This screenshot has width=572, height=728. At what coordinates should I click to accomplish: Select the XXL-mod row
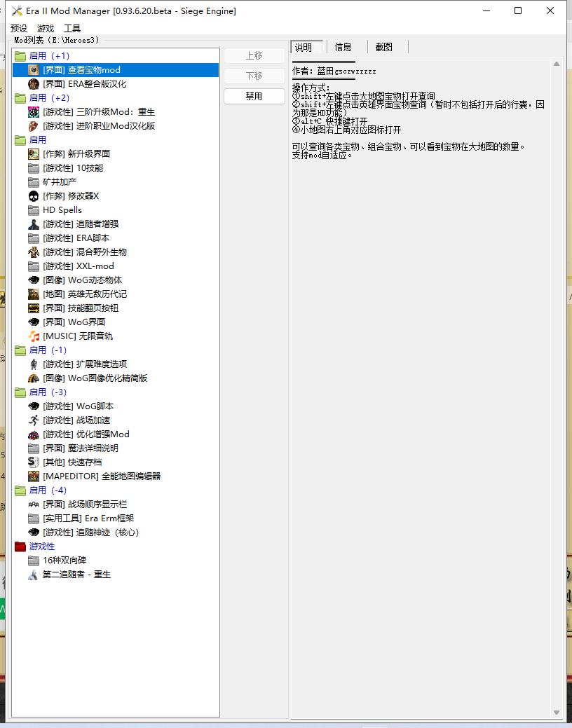tap(115, 266)
